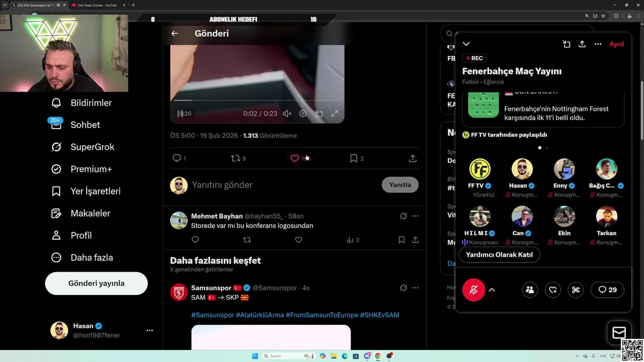Open floating messages envelope button

click(x=619, y=332)
